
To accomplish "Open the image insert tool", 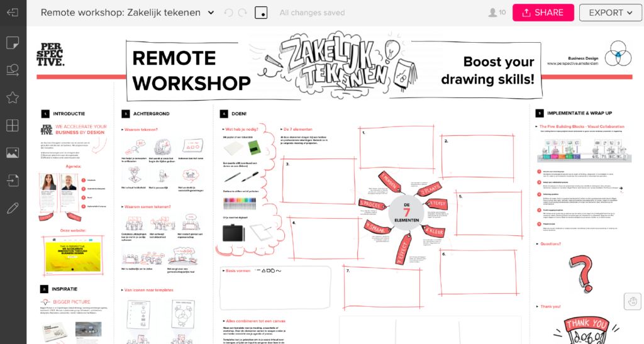I will 13,153.
